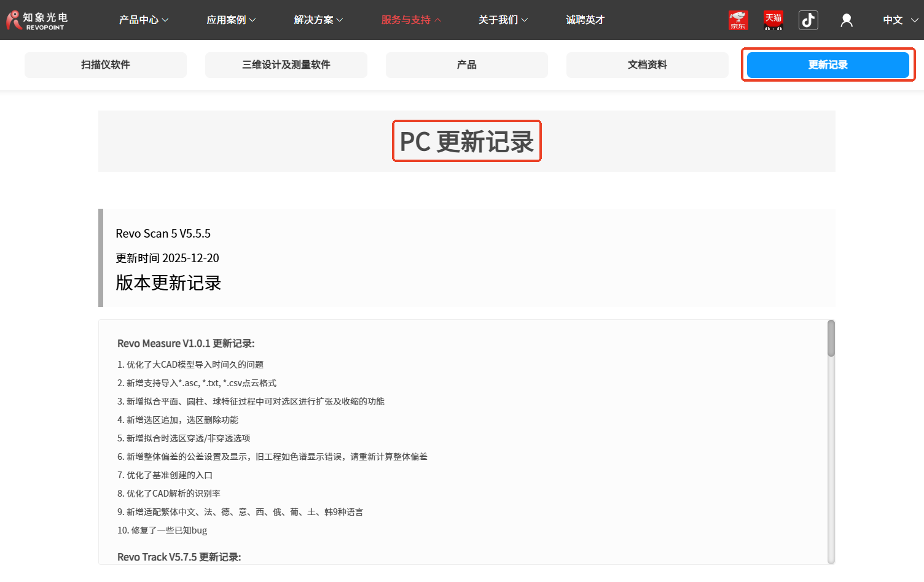The width and height of the screenshot is (924, 582).
Task: Expand the 应用案例 menu
Action: coord(231,20)
